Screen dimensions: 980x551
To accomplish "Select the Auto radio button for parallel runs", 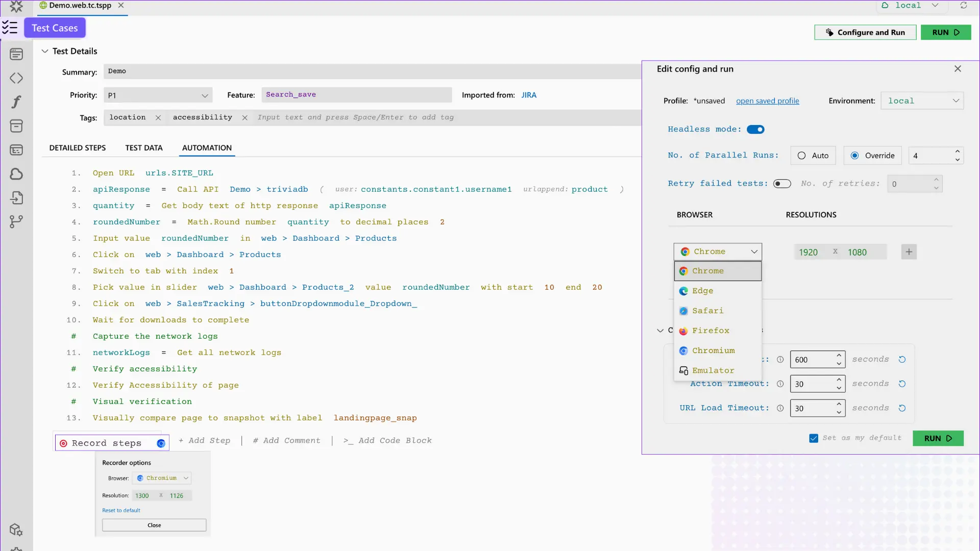I will click(801, 156).
